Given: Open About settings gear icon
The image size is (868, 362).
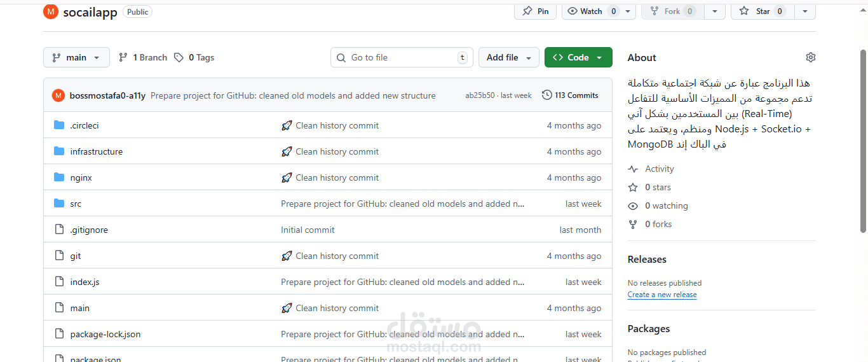Looking at the screenshot, I should coord(810,57).
